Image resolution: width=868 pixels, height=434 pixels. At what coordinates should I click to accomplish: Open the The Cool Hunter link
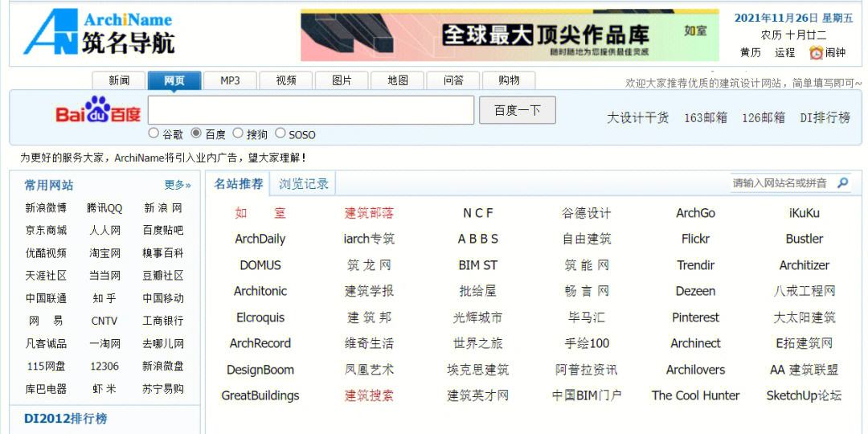pos(695,395)
